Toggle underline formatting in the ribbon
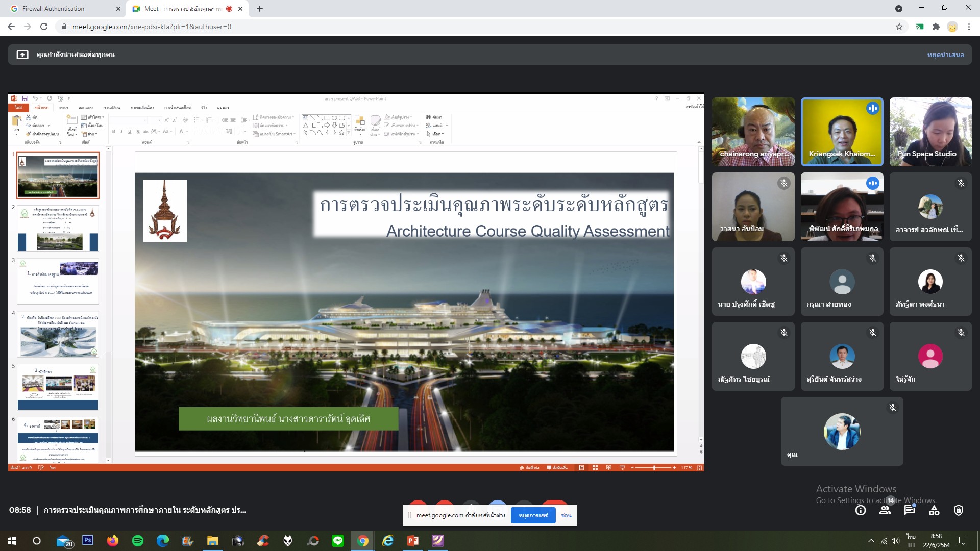This screenshot has width=980, height=551. pyautogui.click(x=130, y=132)
